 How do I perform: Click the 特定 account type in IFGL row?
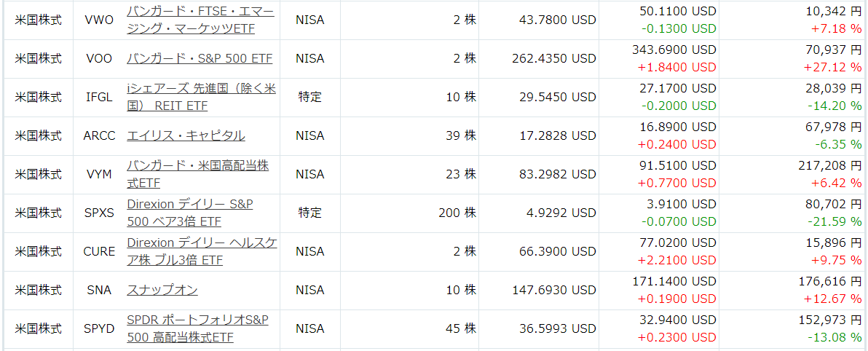point(310,97)
